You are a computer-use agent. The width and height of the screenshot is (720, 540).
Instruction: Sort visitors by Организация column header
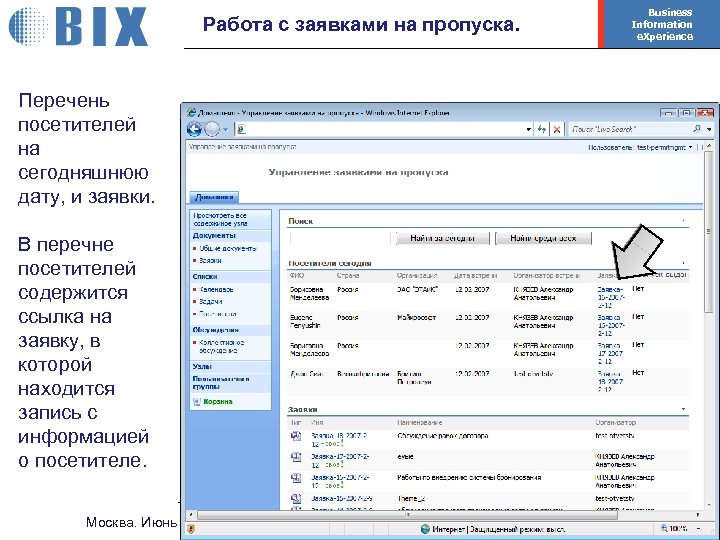(416, 276)
